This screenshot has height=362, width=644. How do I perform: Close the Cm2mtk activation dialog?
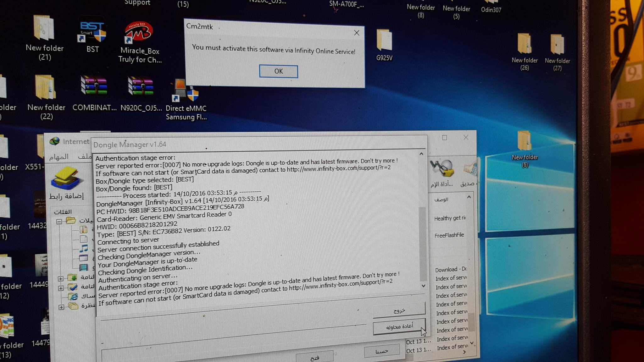click(357, 33)
